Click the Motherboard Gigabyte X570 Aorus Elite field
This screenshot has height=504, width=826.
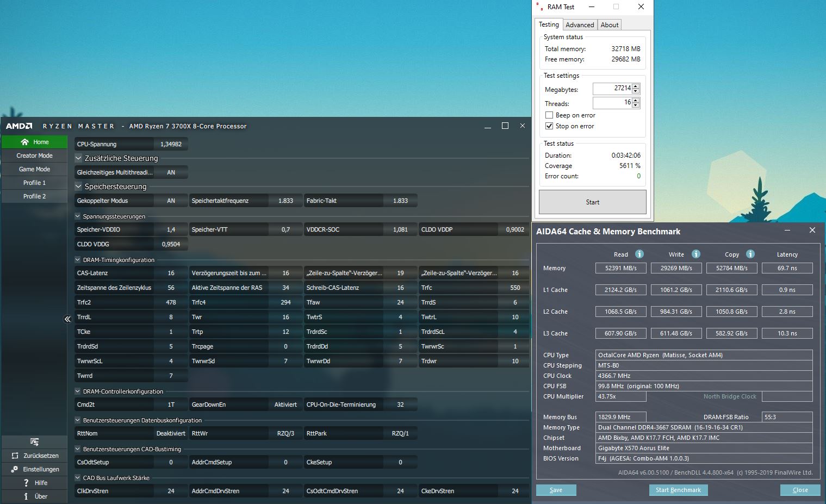704,448
